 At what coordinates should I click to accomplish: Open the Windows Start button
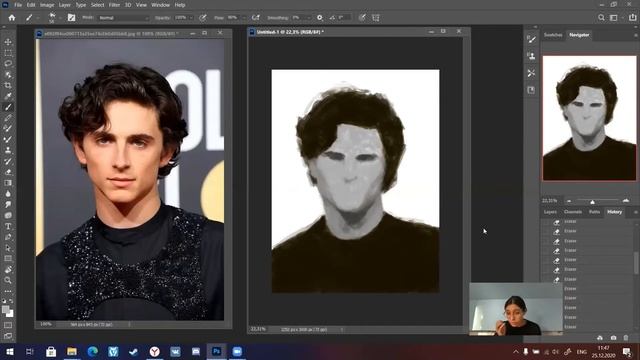coord(9,351)
